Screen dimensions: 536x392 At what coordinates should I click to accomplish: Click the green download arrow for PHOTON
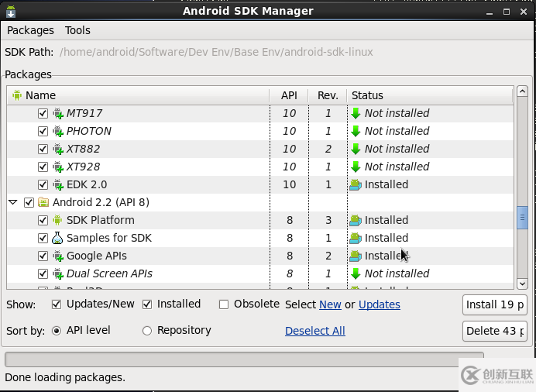tap(356, 131)
